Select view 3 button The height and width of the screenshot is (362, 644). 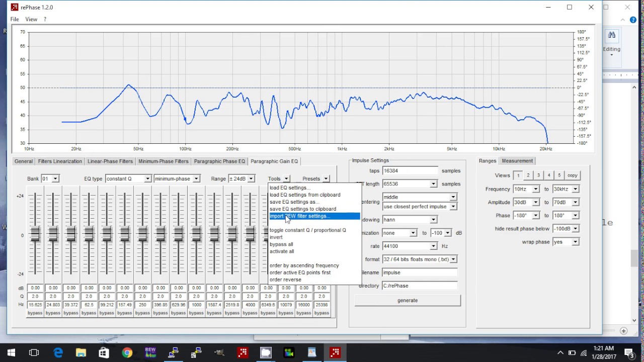(x=538, y=175)
